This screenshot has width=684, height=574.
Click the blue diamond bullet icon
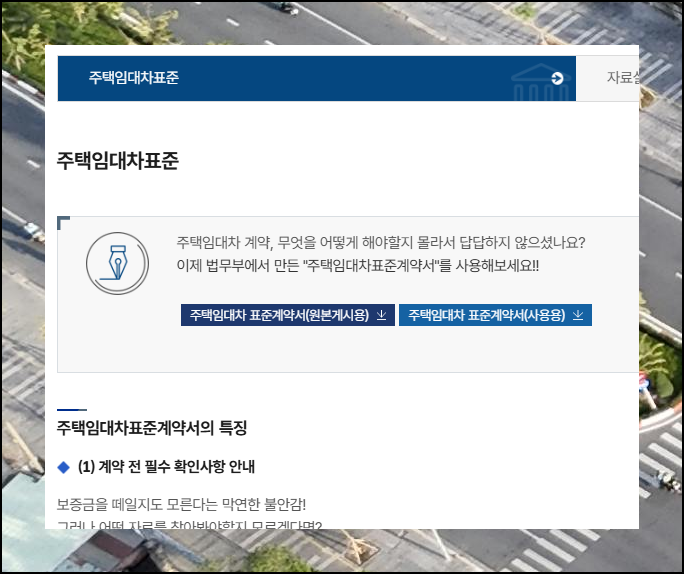point(64,468)
